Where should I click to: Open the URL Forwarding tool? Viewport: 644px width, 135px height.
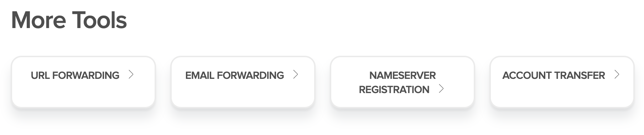[83, 82]
